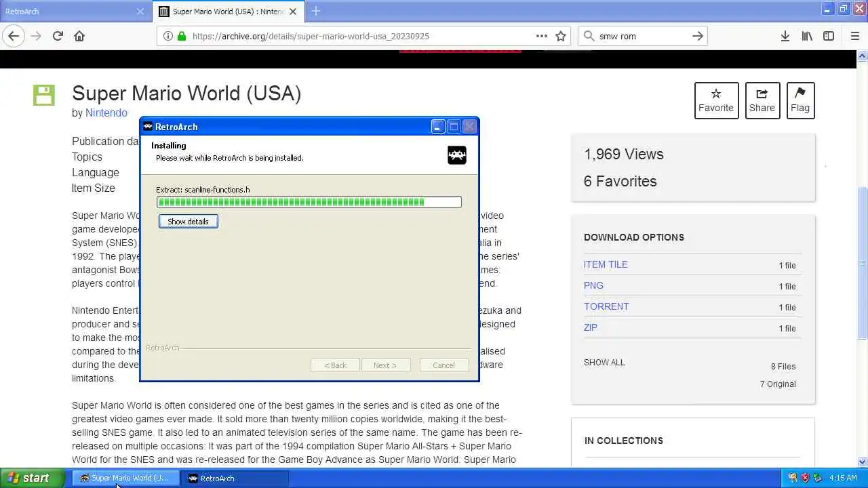
Task: Click SHOW ALL download files
Action: click(x=604, y=363)
